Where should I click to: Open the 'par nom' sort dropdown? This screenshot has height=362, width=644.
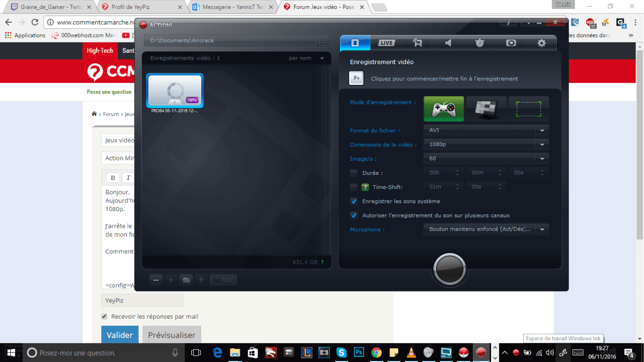306,58
